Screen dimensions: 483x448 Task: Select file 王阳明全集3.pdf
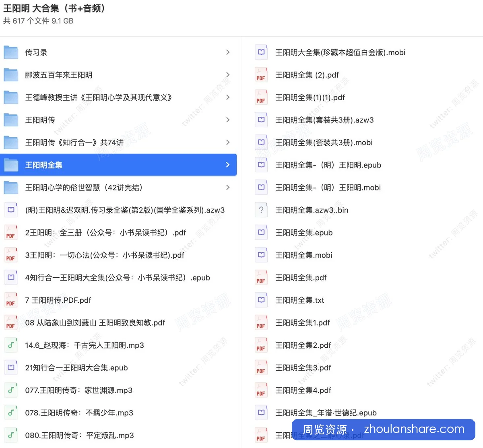(303, 368)
